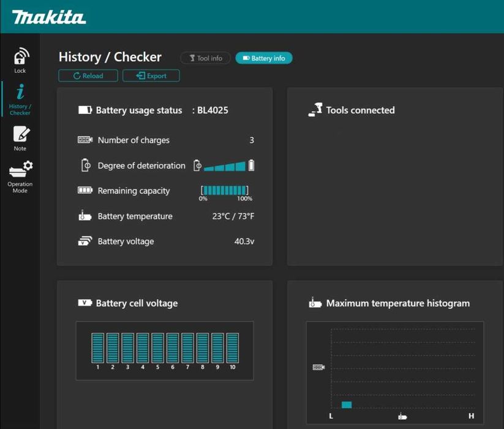
Task: Switch to Tool info tab
Action: point(206,58)
